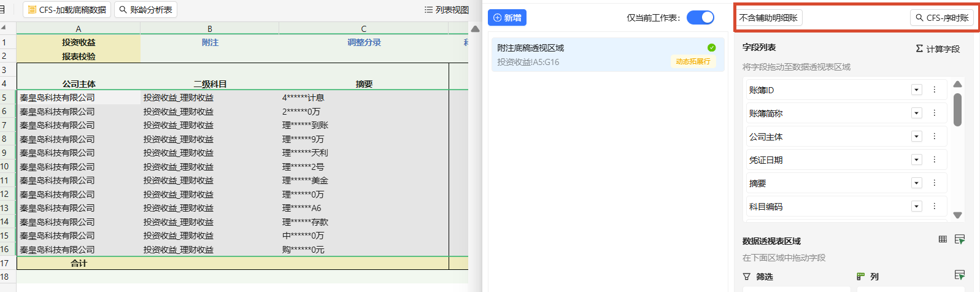The image size is (980, 292).
Task: Open more options for 账簿ID field
Action: (935, 90)
